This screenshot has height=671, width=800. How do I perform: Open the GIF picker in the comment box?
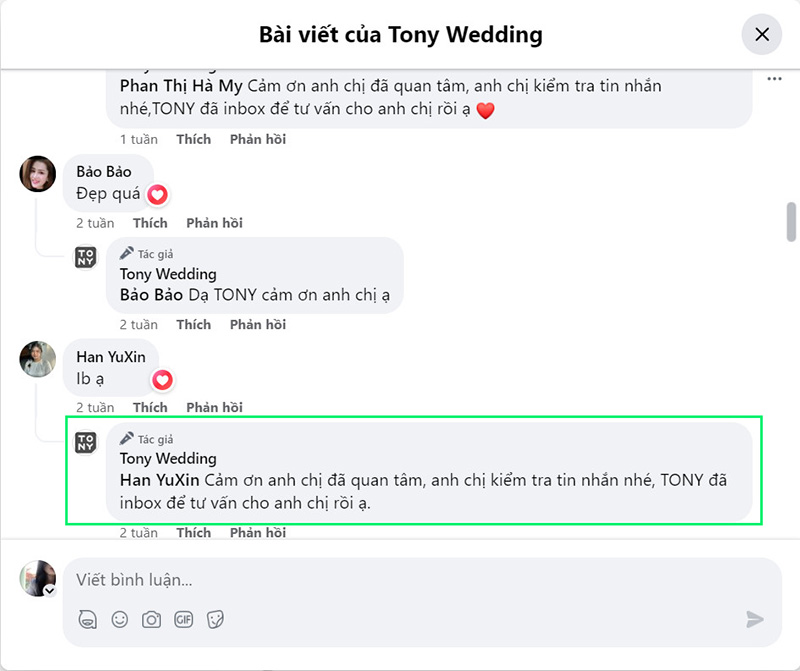183,620
